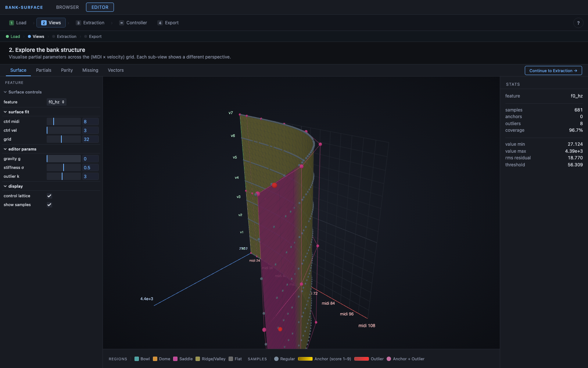Click the Dome region legend swatch

[x=155, y=359]
